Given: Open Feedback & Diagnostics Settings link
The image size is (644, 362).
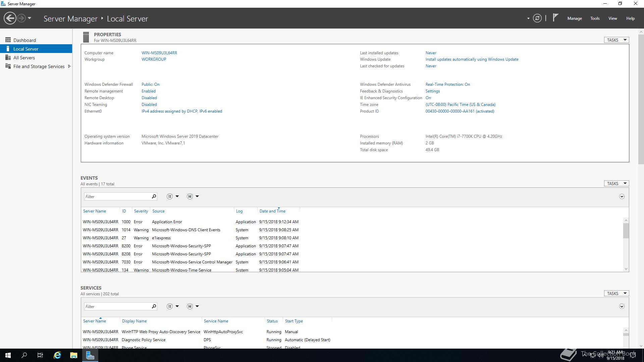Looking at the screenshot, I should [x=433, y=91].
